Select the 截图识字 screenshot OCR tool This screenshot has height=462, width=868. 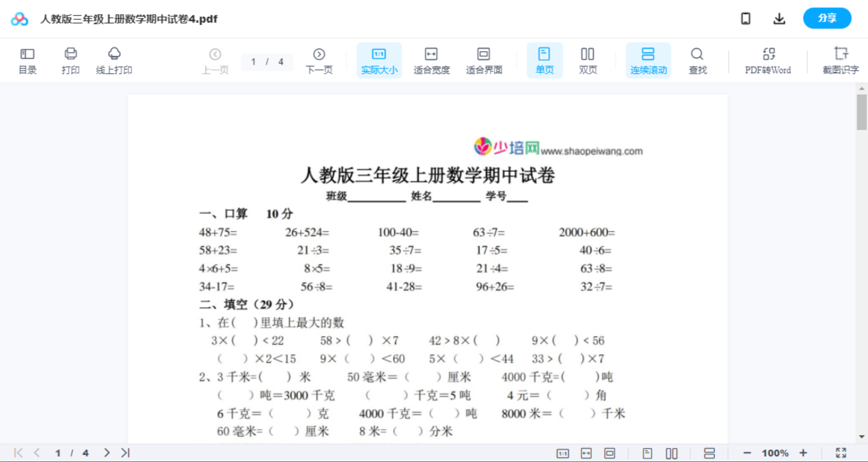click(x=841, y=60)
